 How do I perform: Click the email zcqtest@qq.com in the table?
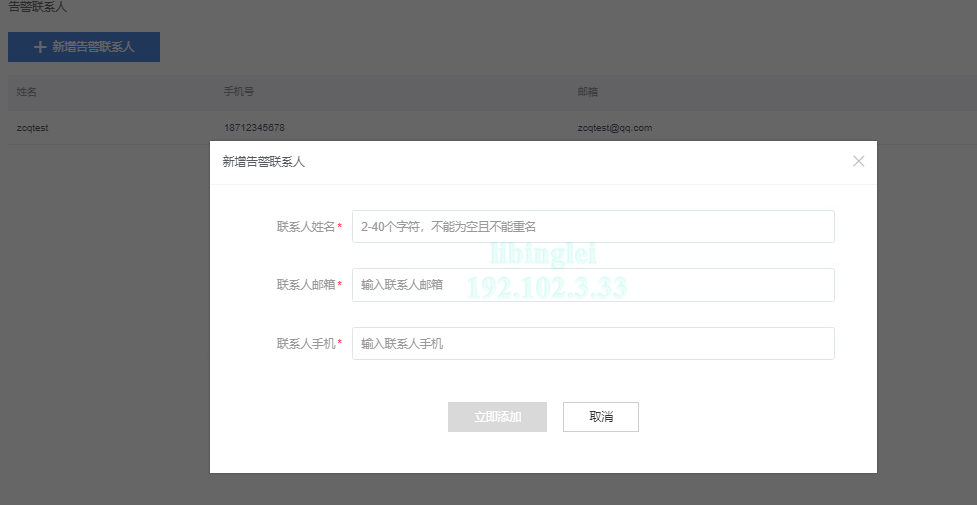(614, 128)
